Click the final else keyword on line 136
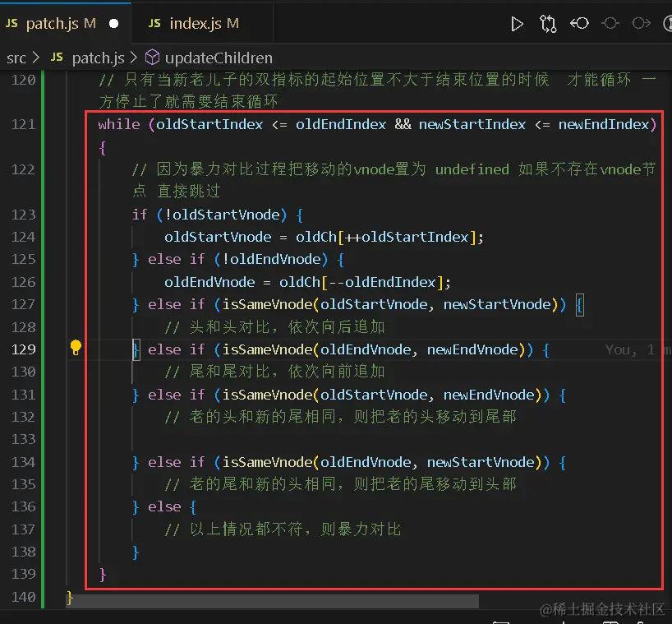Screen dimensions: 672x624 click(164, 507)
